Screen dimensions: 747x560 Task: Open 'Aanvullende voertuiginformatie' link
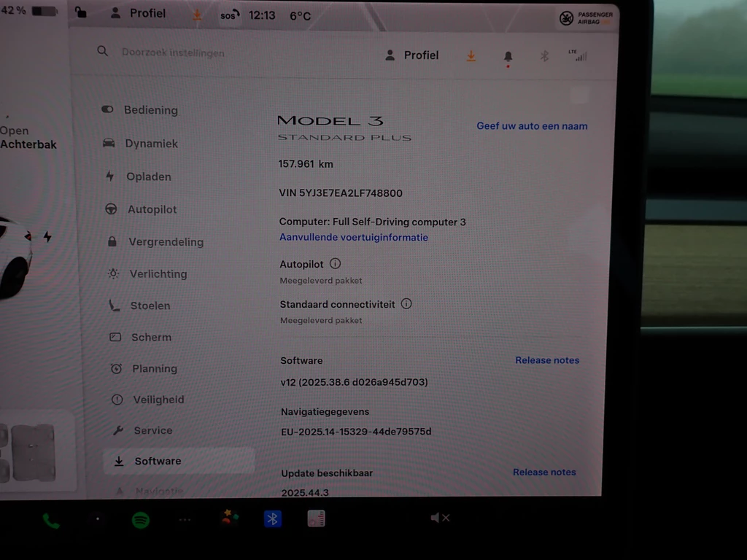(x=354, y=237)
